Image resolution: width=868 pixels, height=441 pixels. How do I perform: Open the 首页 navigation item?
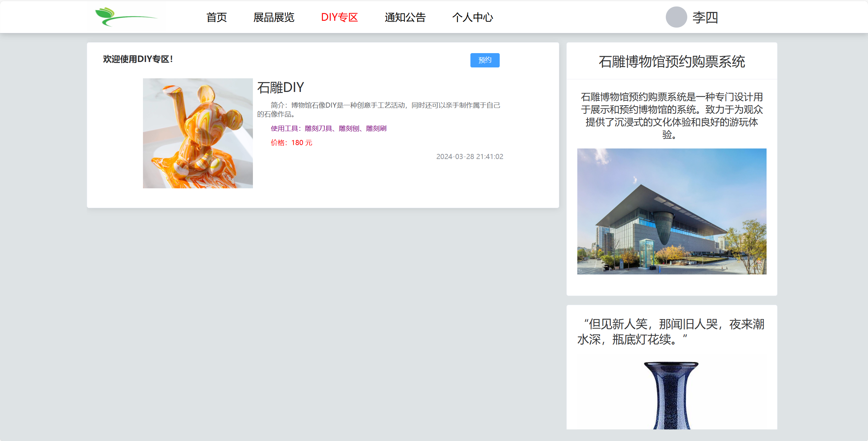point(216,17)
